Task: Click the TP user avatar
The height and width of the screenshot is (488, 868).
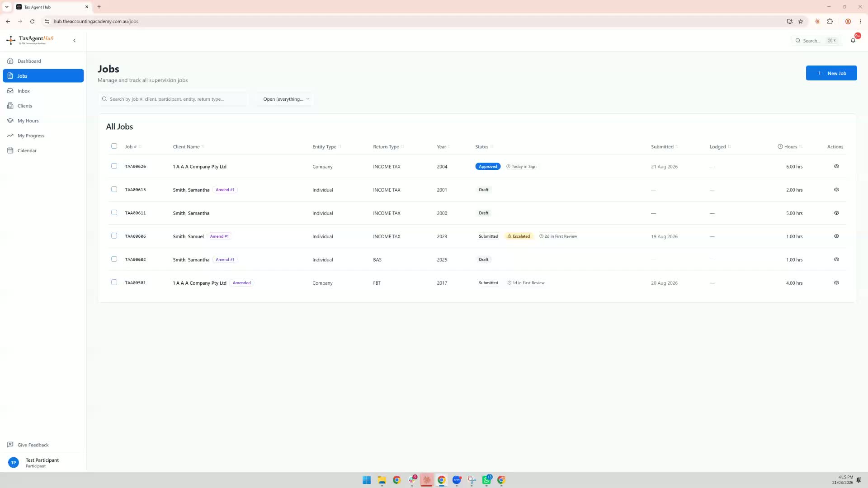Action: 14,463
